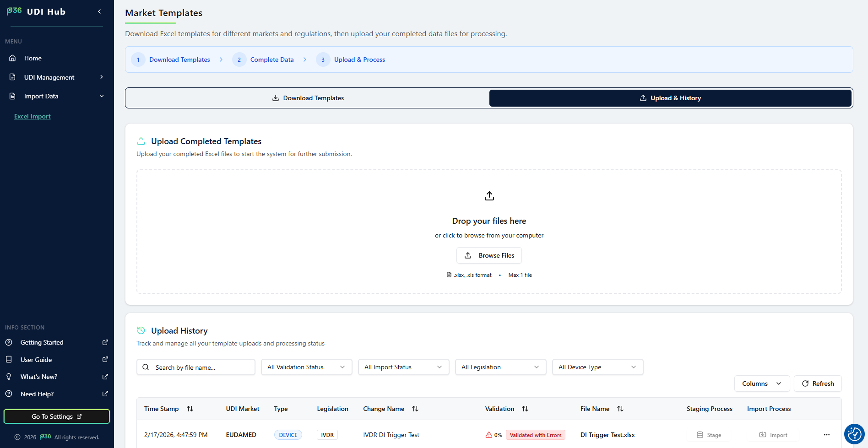Screen dimensions: 868x448
Task: Click the drop zone text Drop your files here
Action: point(489,221)
